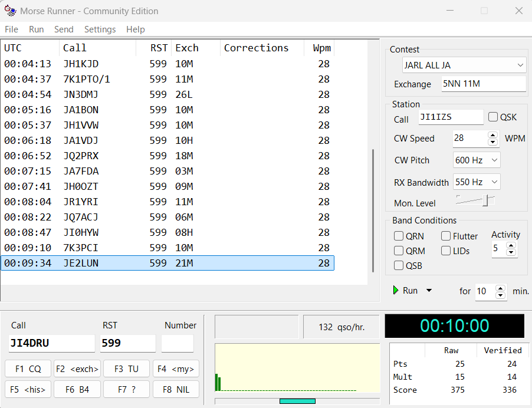The width and height of the screenshot is (532, 408).
Task: Open the Contest dropdown showing JARL ALL JA
Action: point(464,65)
